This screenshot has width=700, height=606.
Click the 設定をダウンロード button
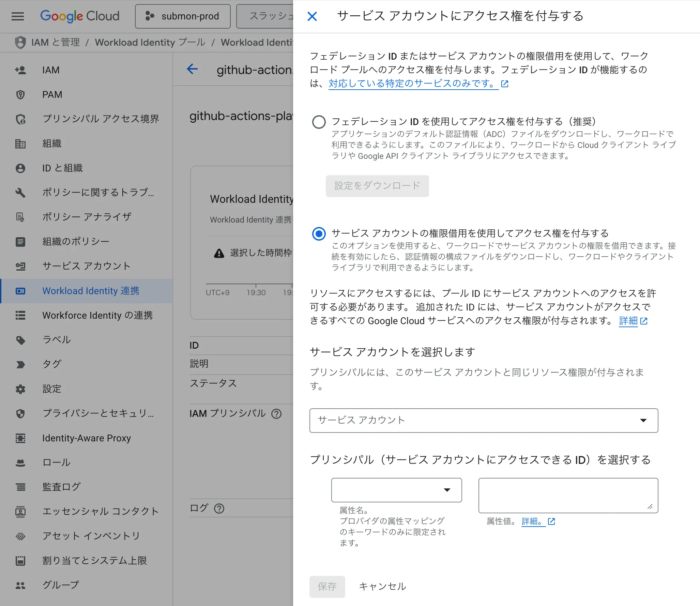377,186
